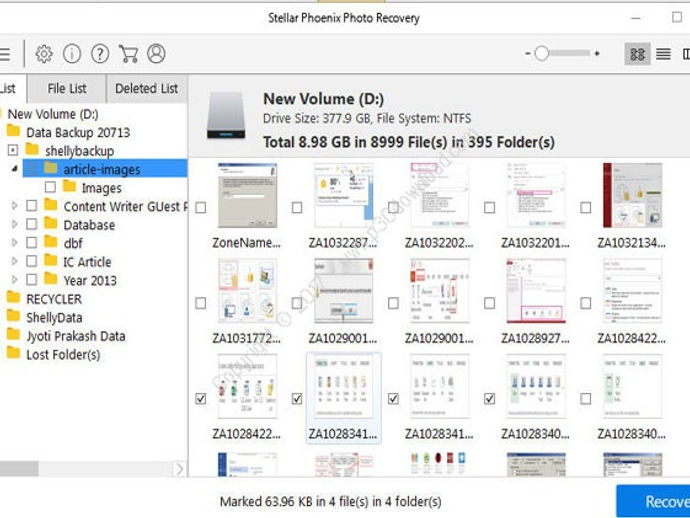Minimize the Stellar Phoenix window

point(635,18)
